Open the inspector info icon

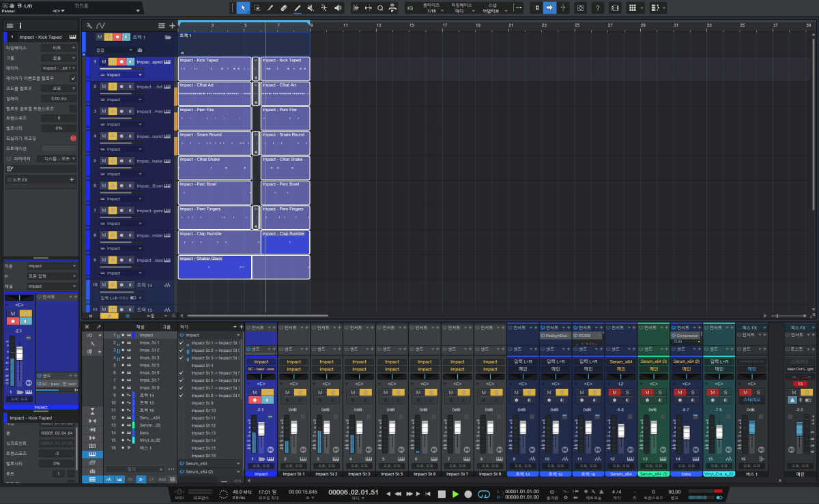pos(20,25)
